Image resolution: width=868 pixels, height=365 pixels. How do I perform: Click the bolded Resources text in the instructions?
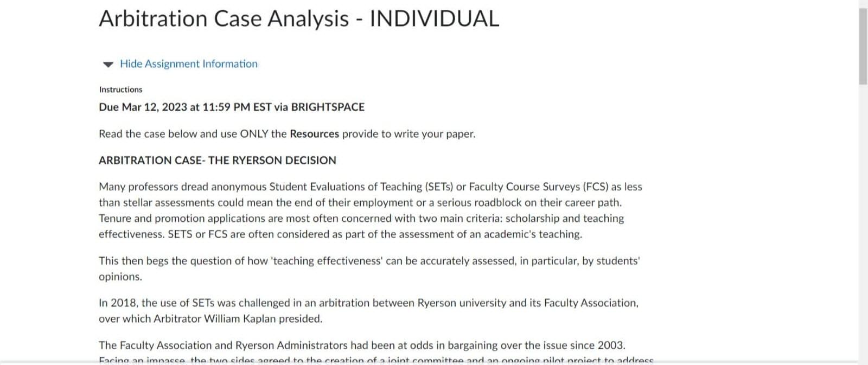pos(314,134)
